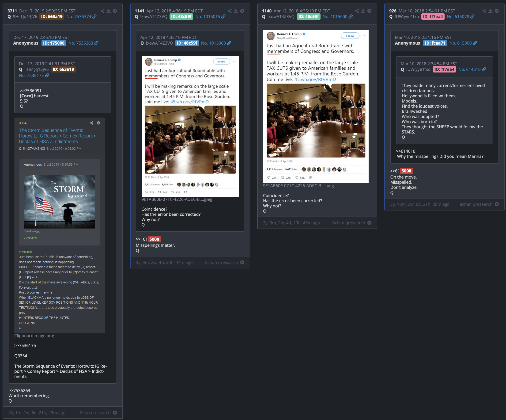Click the share icon on post 926
The image size is (506, 420).
point(484,11)
